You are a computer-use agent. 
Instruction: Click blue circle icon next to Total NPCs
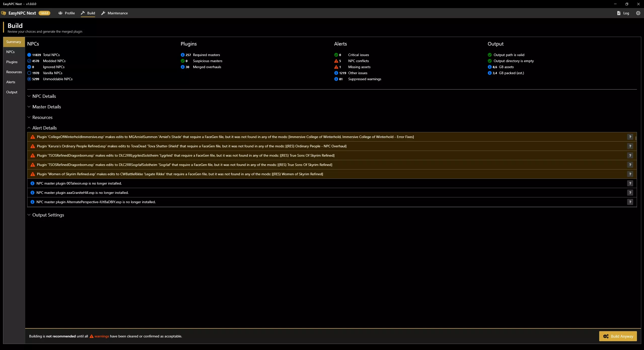29,55
